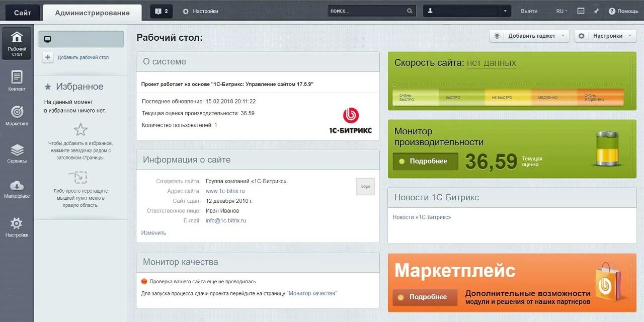Switch to the Администрирование tab
Screen dimensions: 644x322
coord(93,13)
